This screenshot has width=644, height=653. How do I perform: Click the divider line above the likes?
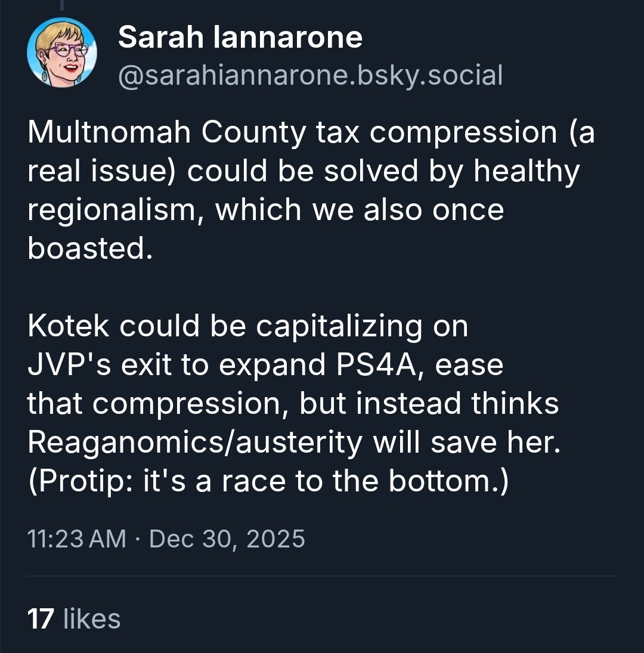pos(322,576)
